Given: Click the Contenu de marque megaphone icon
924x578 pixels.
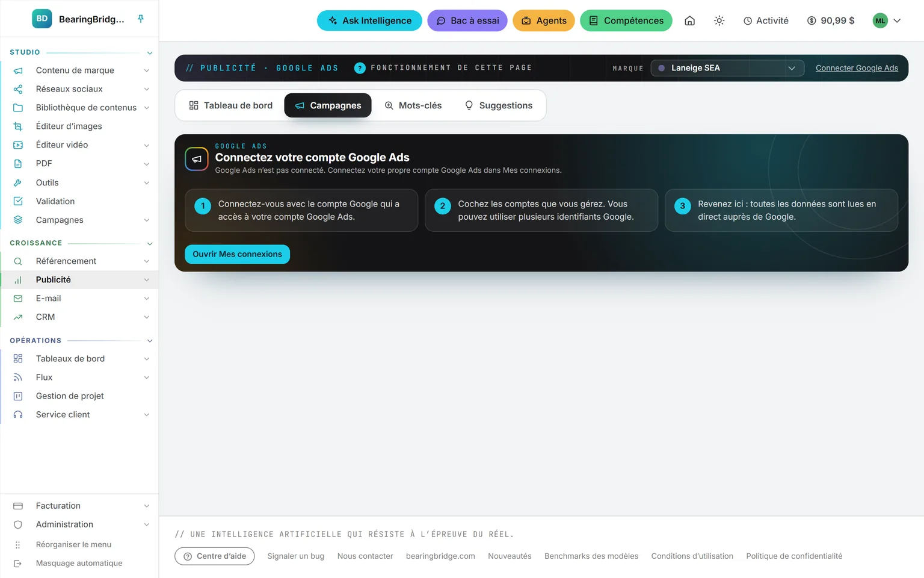Looking at the screenshot, I should click(18, 70).
